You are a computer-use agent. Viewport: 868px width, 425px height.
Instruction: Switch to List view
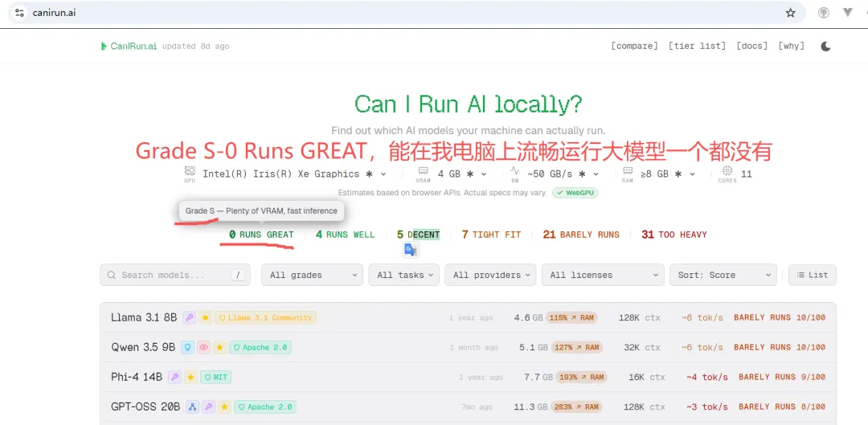(x=812, y=275)
